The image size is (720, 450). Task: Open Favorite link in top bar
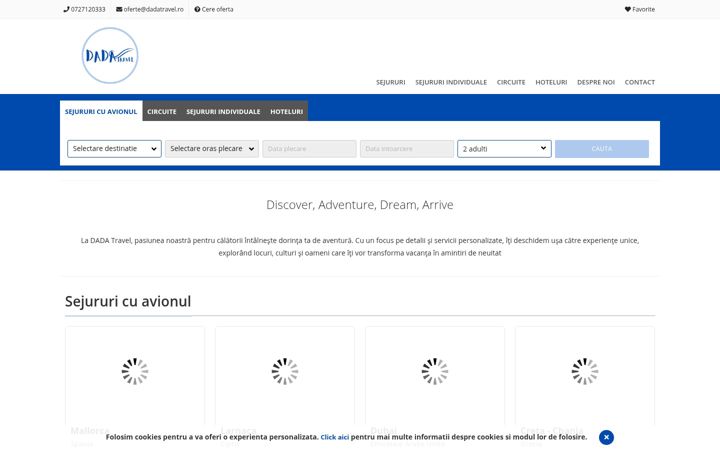coord(640,9)
